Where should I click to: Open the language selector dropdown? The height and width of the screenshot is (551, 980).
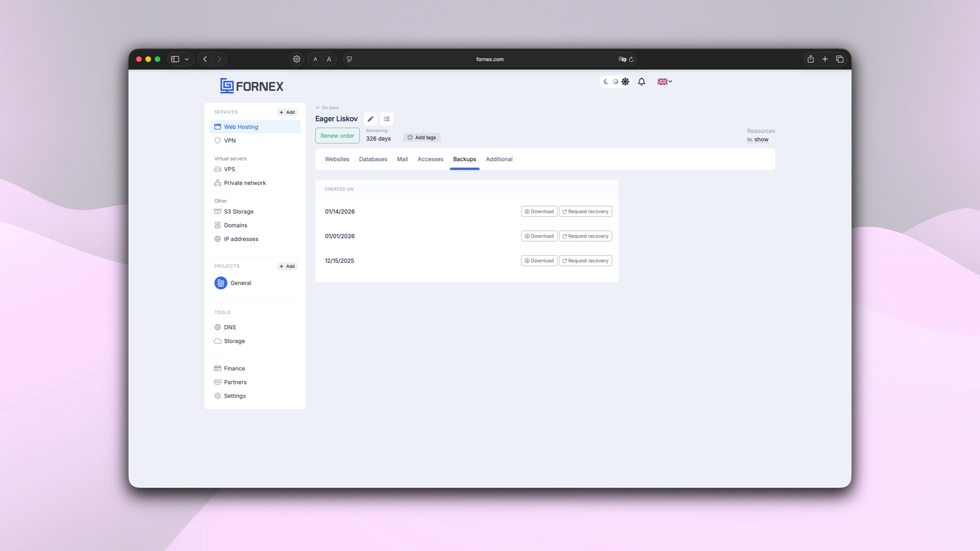[x=664, y=82]
